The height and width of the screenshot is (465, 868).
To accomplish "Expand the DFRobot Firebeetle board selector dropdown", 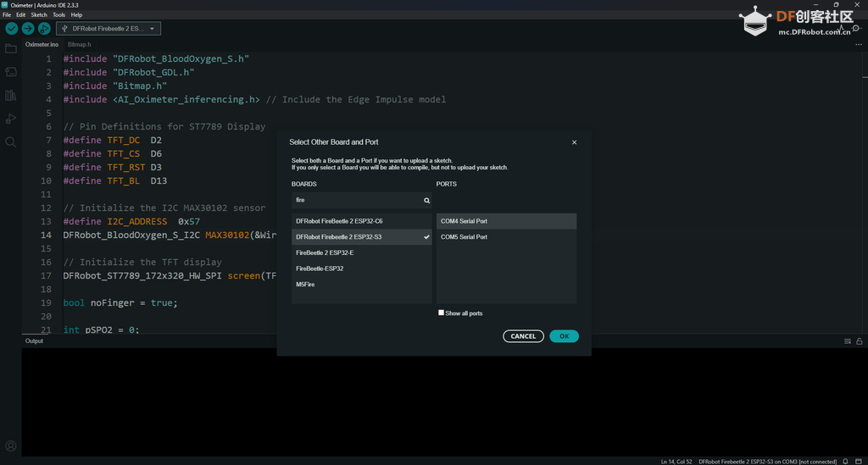I will pos(108,29).
